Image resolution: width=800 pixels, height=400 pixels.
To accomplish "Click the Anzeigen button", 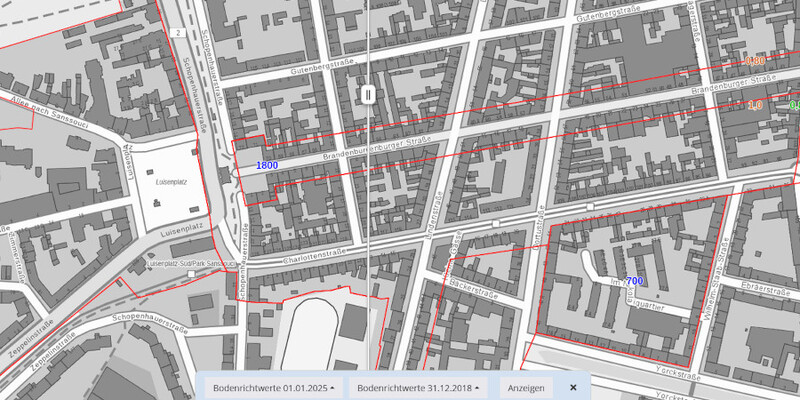I will point(526,388).
